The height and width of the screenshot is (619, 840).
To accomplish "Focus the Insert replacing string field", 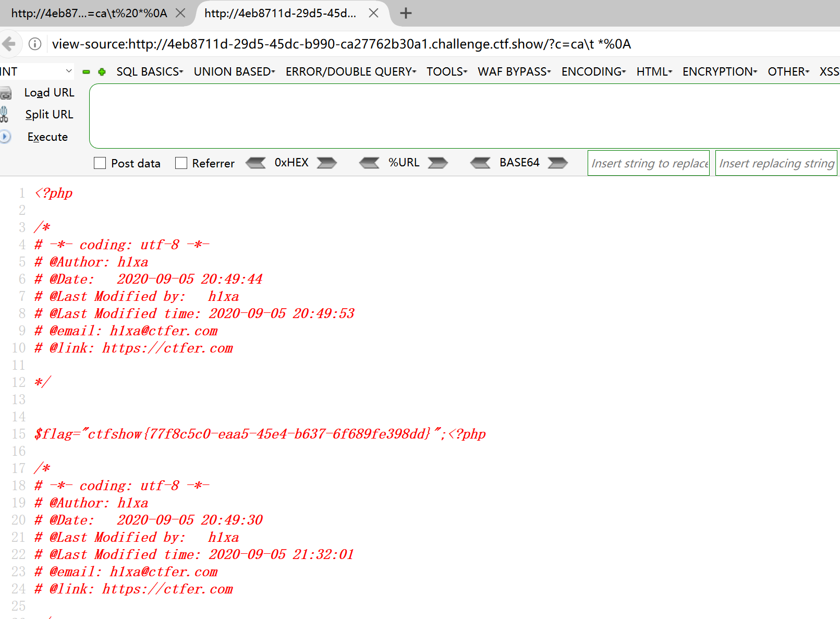I will point(776,163).
